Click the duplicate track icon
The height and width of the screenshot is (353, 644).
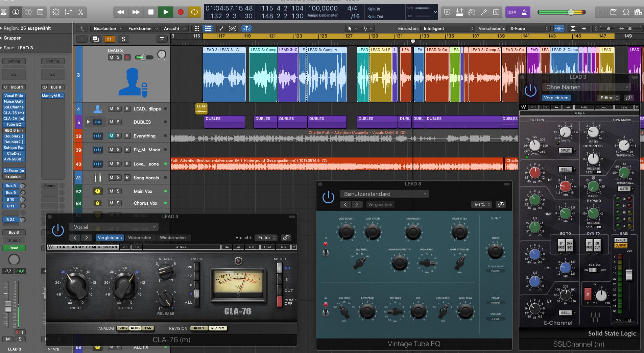click(x=96, y=39)
